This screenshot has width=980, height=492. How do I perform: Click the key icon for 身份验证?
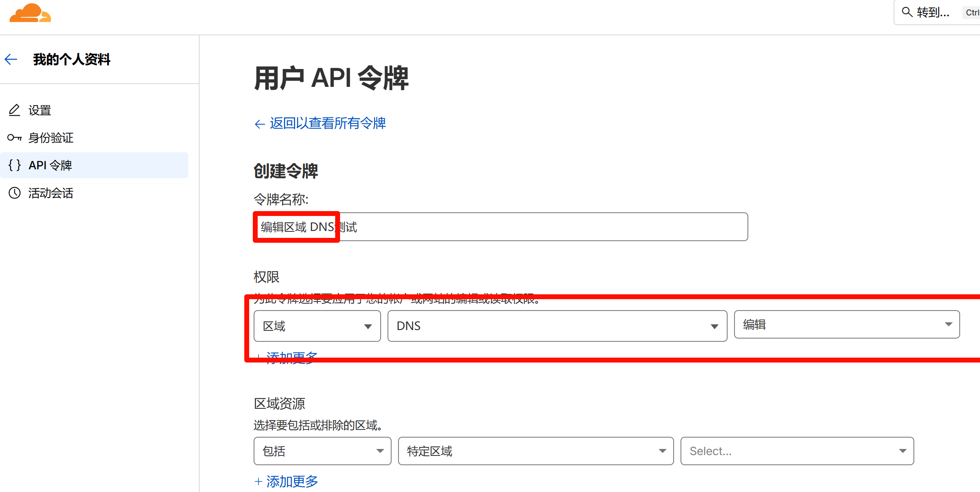click(x=15, y=138)
